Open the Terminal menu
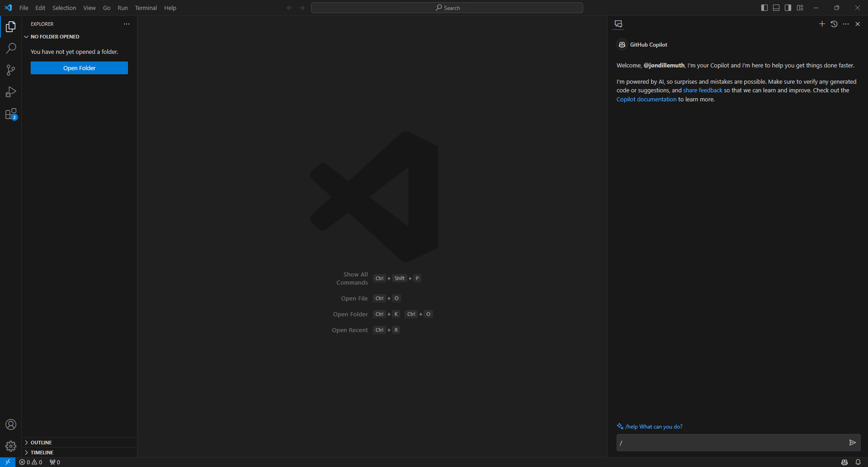868x467 pixels. point(146,8)
